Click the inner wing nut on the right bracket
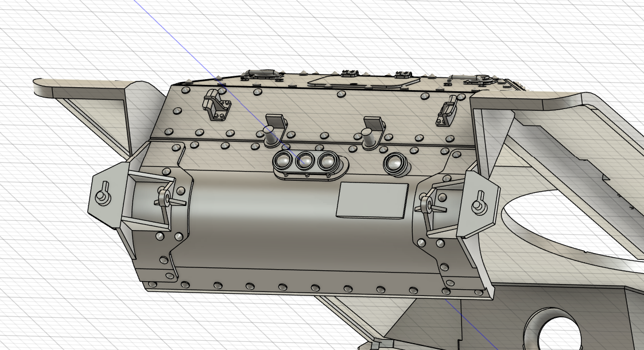Viewport: 644px width, 350px height. (426, 205)
